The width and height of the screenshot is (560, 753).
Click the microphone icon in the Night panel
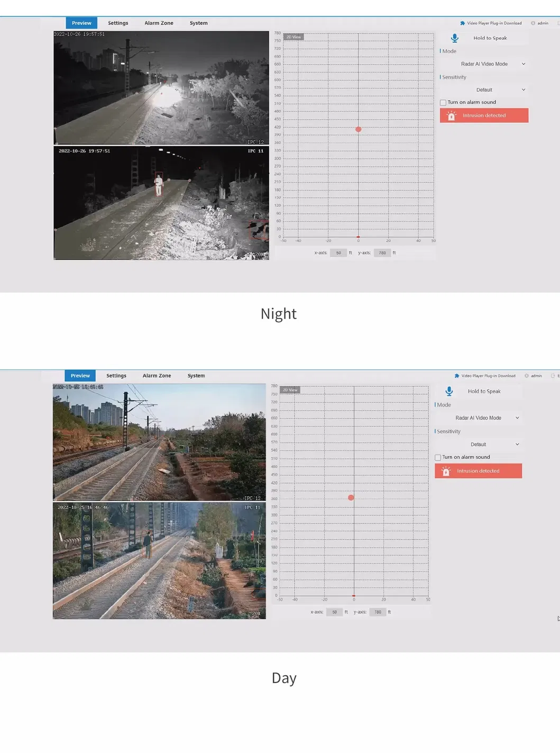pyautogui.click(x=454, y=38)
